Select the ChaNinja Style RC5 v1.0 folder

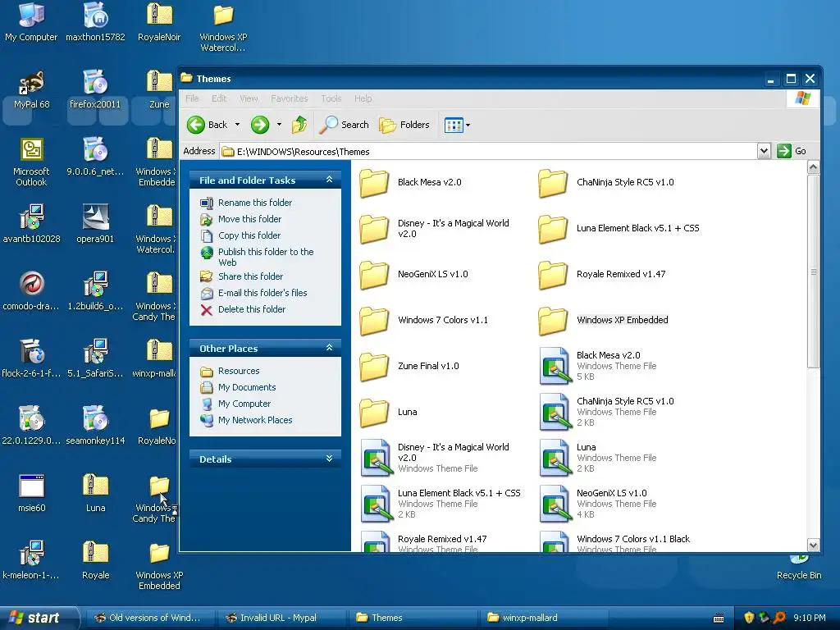coord(553,183)
